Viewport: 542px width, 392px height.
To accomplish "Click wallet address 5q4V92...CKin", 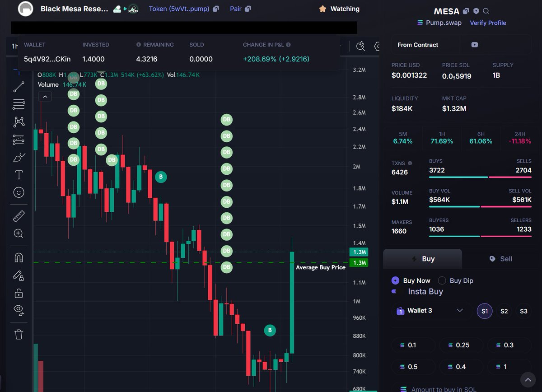I will 47,59.
